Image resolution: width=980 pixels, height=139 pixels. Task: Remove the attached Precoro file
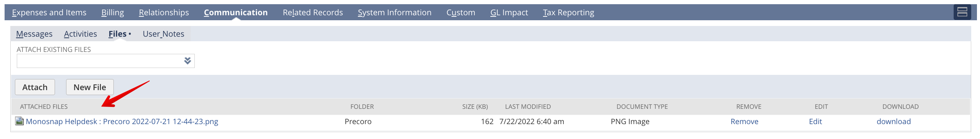tap(744, 121)
